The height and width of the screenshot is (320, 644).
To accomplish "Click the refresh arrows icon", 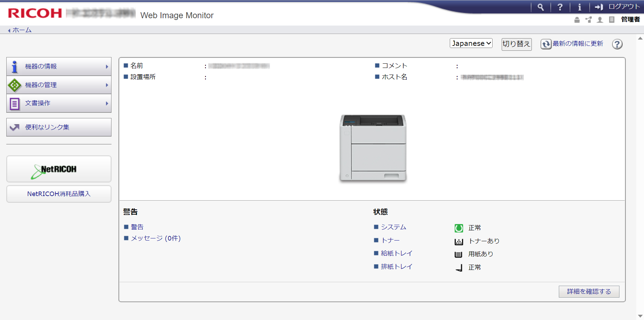I will (x=546, y=44).
